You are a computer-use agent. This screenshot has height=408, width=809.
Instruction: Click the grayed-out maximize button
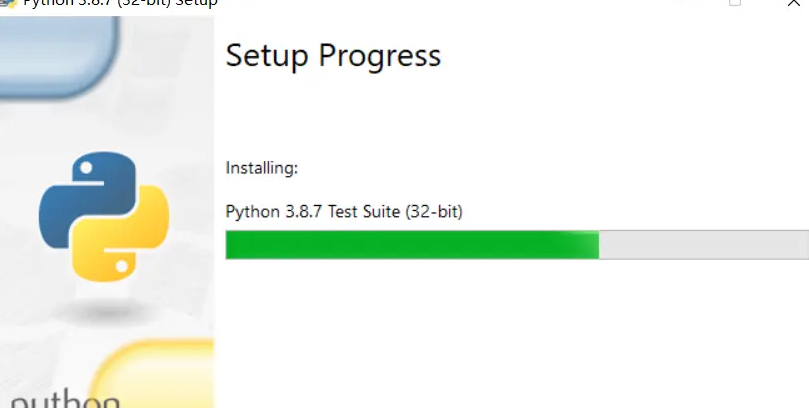tap(735, 3)
